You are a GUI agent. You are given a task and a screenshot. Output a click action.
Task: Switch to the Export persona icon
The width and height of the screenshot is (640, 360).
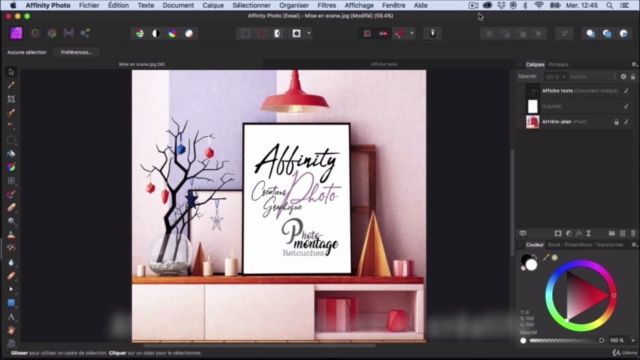[x=85, y=33]
